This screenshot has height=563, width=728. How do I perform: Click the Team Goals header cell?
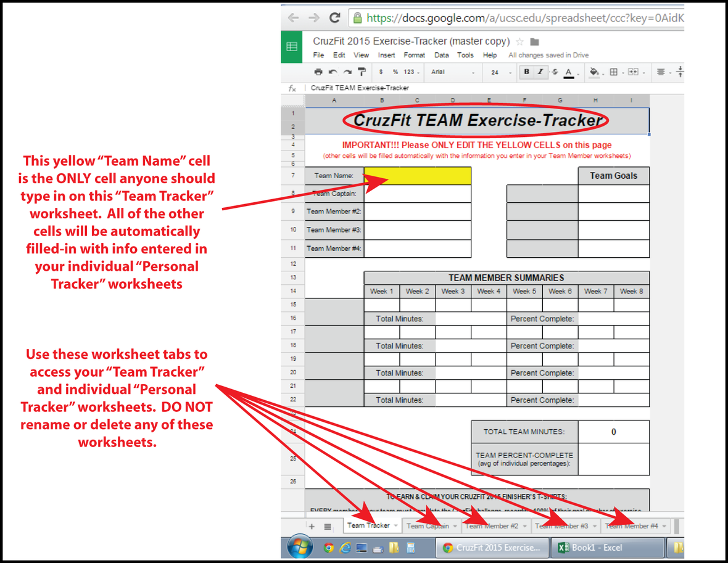tap(613, 176)
